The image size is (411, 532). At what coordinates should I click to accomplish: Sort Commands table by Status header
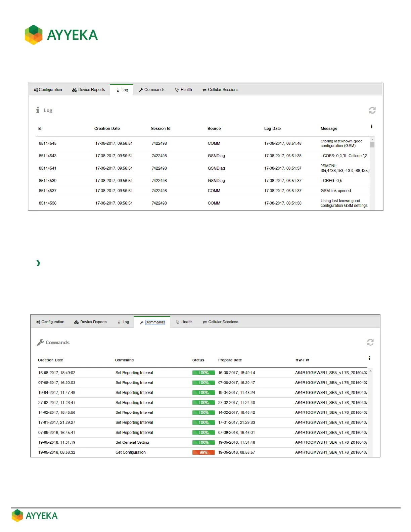tap(198, 360)
